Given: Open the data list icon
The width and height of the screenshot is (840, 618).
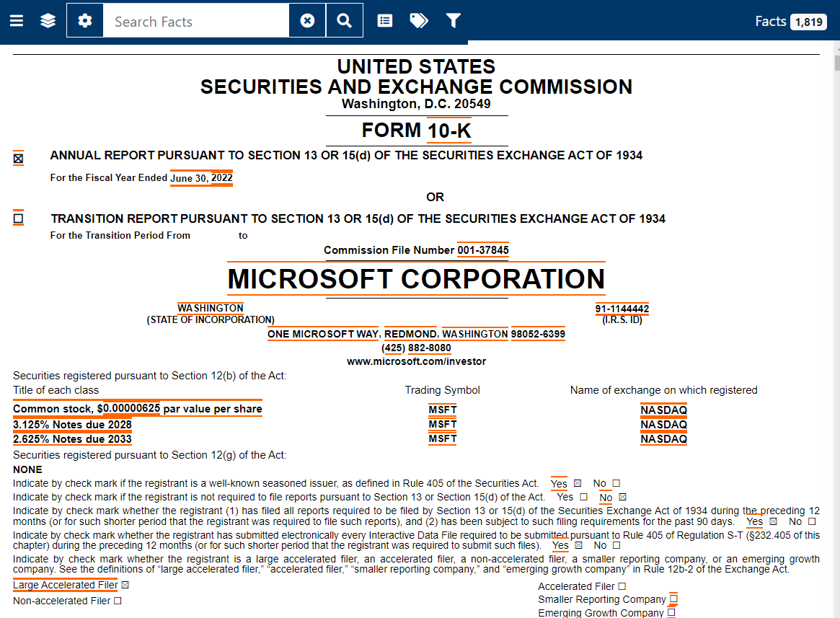Looking at the screenshot, I should point(385,21).
